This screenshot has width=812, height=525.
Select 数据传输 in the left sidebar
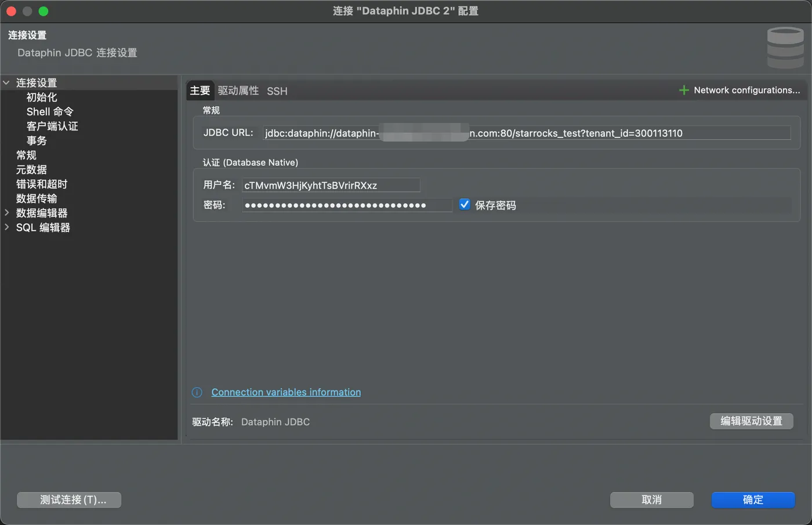coord(37,199)
